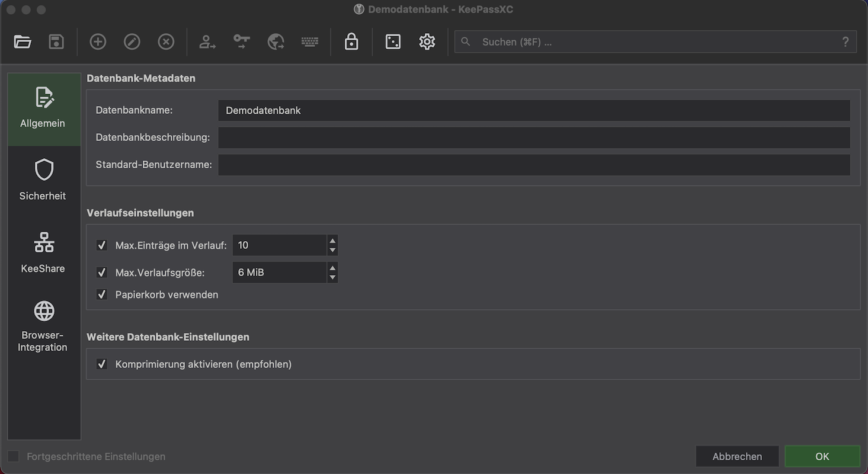The width and height of the screenshot is (868, 474).
Task: Click the copy password key icon
Action: pos(241,42)
